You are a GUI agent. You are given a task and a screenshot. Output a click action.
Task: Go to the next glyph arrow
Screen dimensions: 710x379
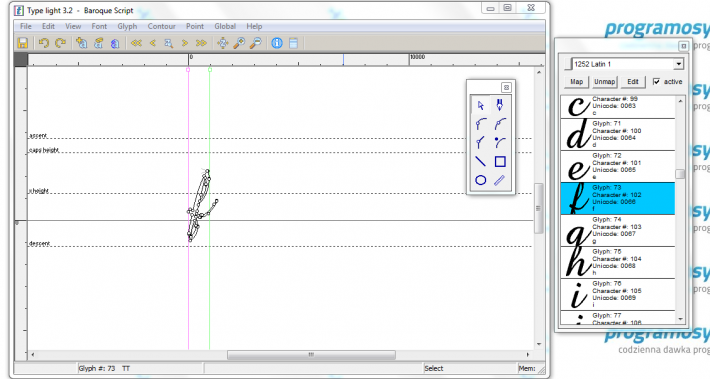point(185,43)
